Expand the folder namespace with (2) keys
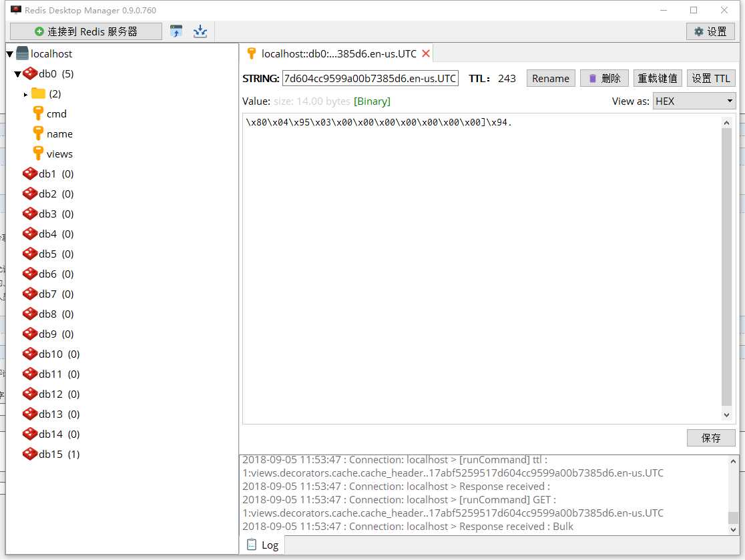The image size is (745, 560). coord(25,95)
